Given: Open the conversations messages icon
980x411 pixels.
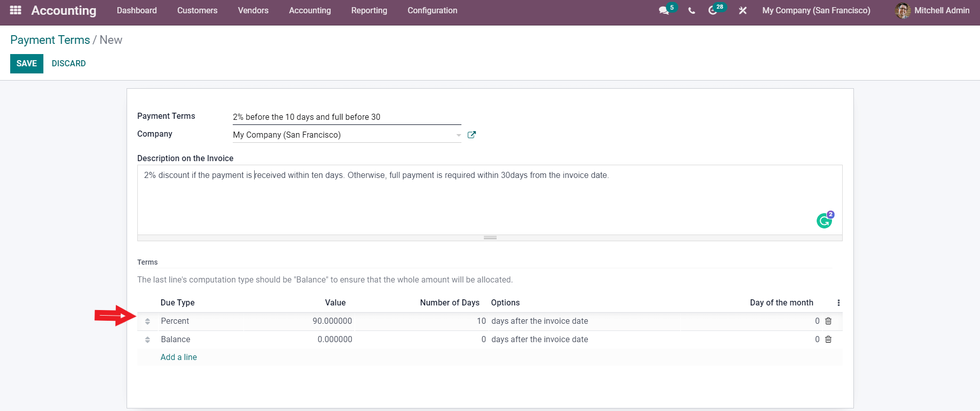Looking at the screenshot, I should click(664, 11).
